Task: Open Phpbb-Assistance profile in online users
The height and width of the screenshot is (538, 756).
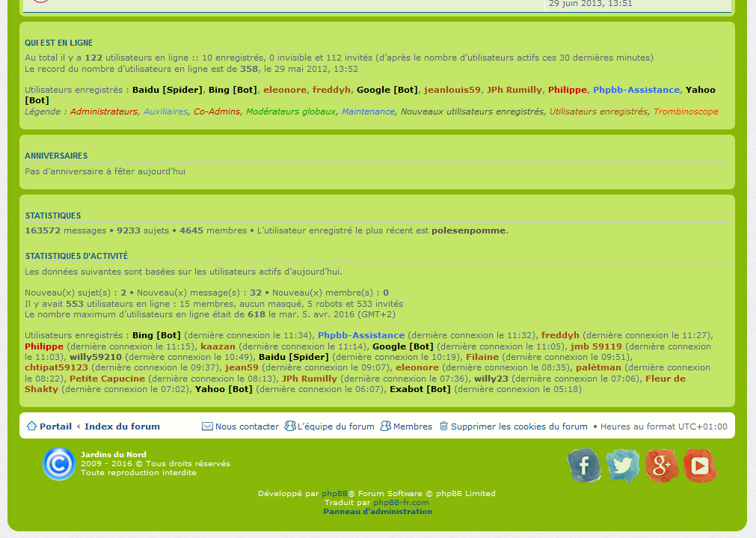Action: point(636,90)
